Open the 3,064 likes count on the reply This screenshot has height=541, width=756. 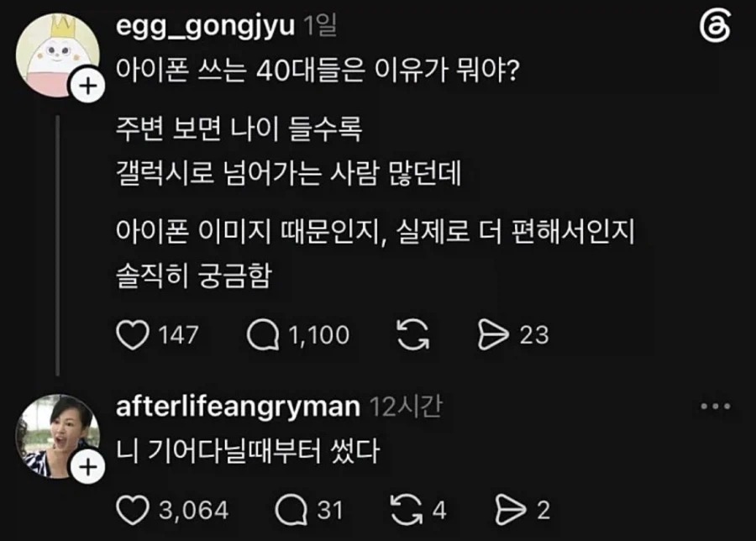pos(194,511)
